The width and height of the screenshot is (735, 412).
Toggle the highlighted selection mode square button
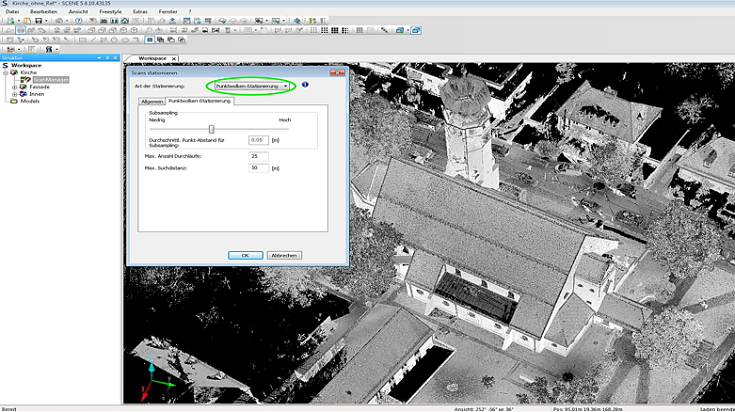coord(150,39)
